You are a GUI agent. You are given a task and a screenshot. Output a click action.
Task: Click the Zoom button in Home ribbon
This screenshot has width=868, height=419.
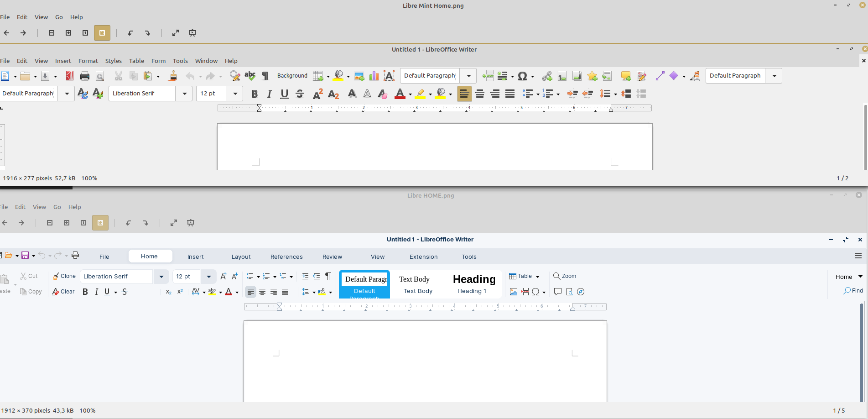[x=564, y=276]
